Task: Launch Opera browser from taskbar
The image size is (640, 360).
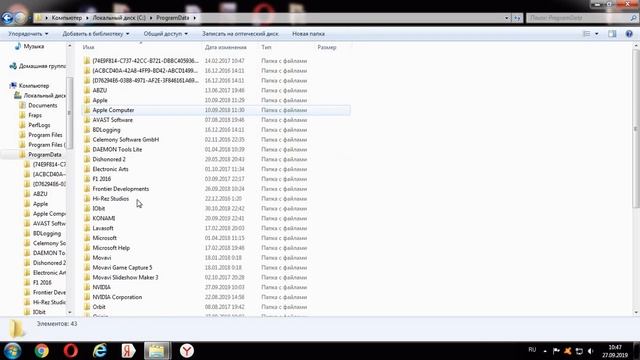Action: (71, 351)
